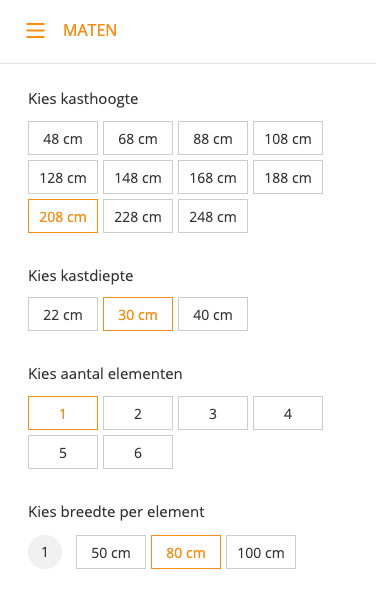Open the hamburger menu icon

click(x=35, y=30)
